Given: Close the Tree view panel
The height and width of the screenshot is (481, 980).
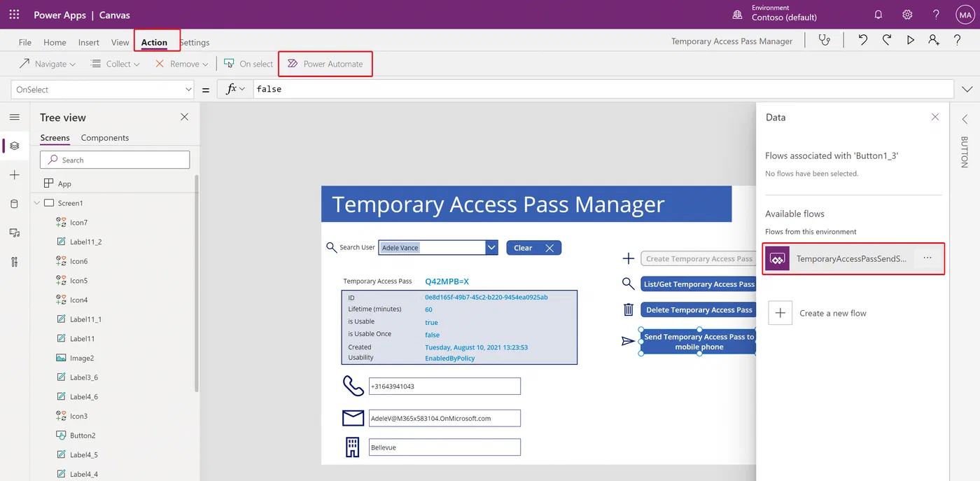Looking at the screenshot, I should pos(184,117).
